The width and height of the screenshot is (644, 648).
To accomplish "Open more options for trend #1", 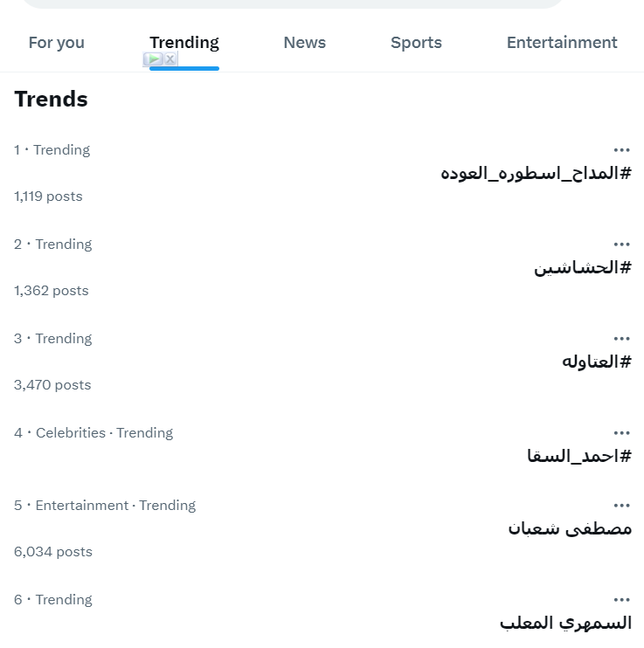I will coord(621,150).
